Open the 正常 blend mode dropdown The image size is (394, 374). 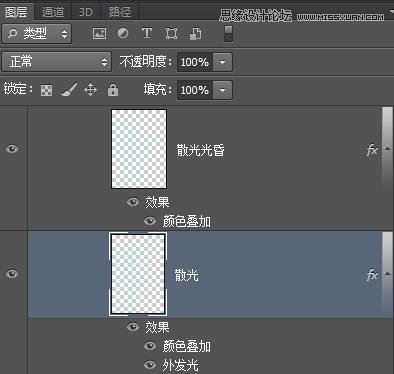point(56,62)
